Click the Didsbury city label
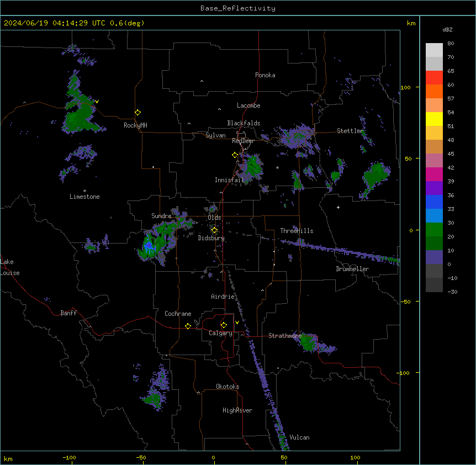The width and height of the screenshot is (476, 465). (211, 238)
